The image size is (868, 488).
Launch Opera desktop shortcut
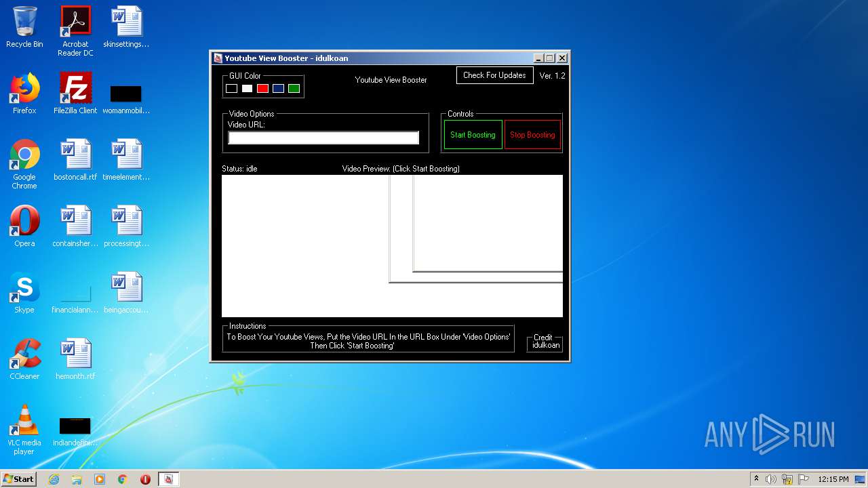coord(24,227)
